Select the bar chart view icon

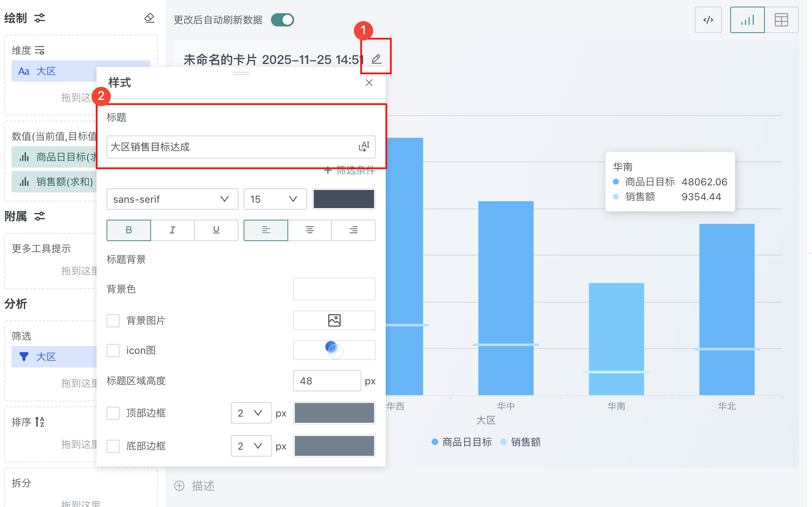pos(747,20)
